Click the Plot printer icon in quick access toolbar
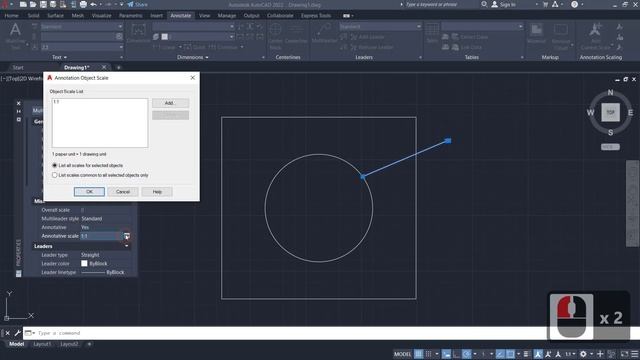 point(83,4)
